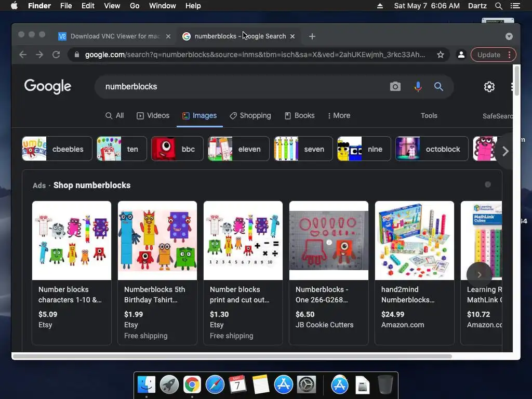532x399 pixels.
Task: Click the $5.09 price text
Action: tap(48, 314)
